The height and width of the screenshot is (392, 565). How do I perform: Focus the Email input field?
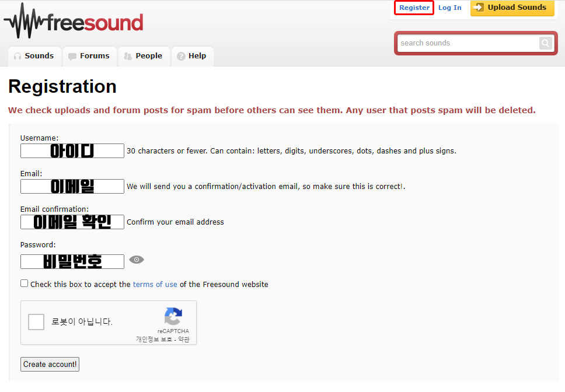click(72, 187)
